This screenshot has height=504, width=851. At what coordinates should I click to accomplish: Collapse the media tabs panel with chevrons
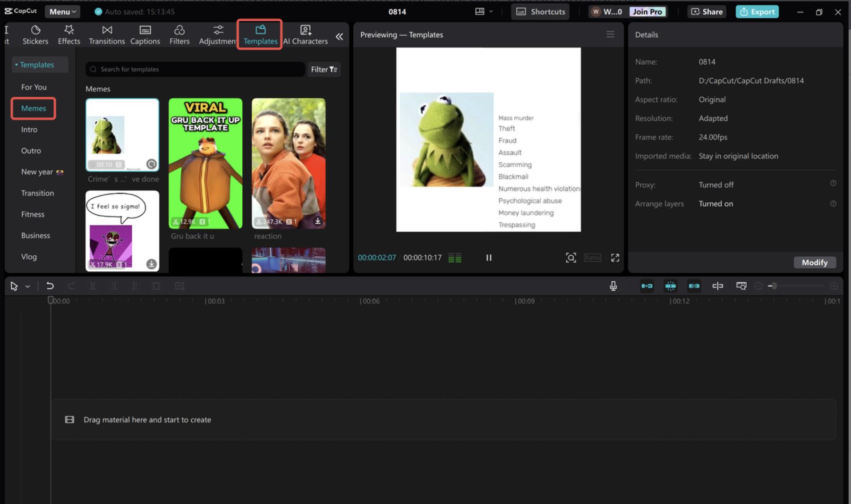pyautogui.click(x=339, y=36)
